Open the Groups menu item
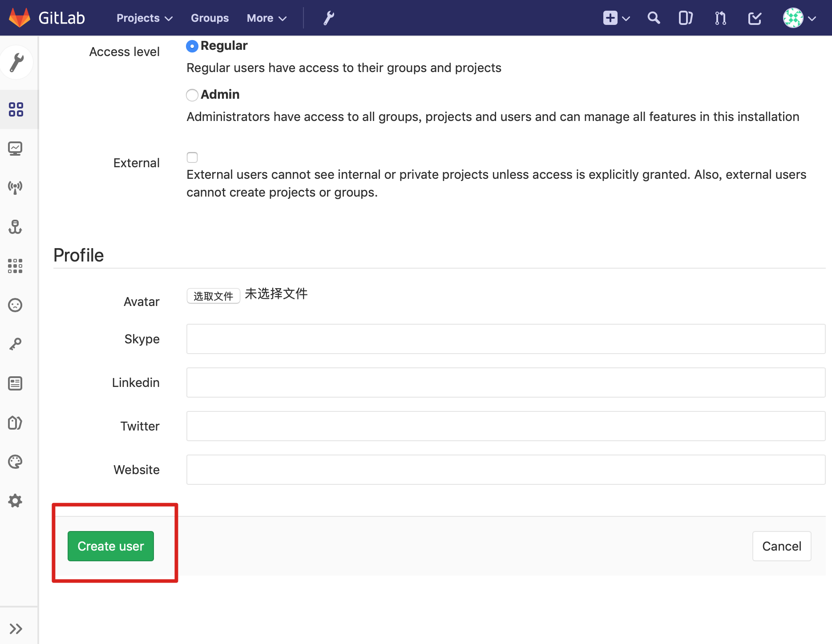832x644 pixels. [210, 18]
